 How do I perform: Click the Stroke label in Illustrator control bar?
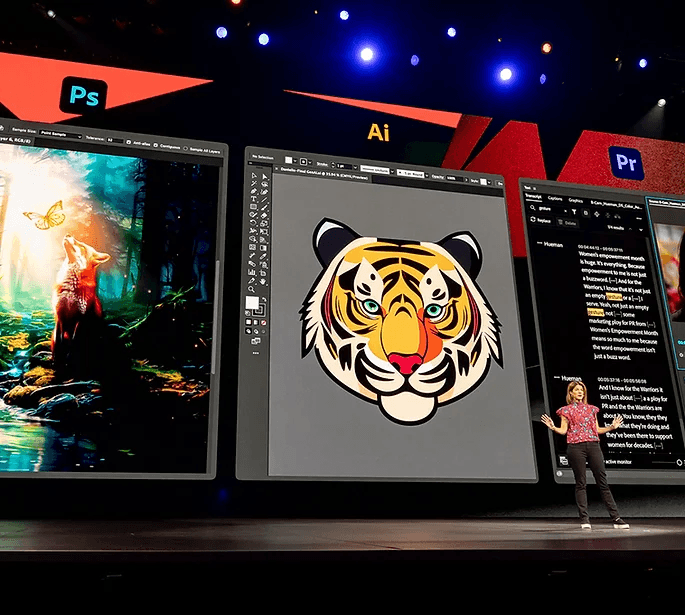pyautogui.click(x=322, y=164)
